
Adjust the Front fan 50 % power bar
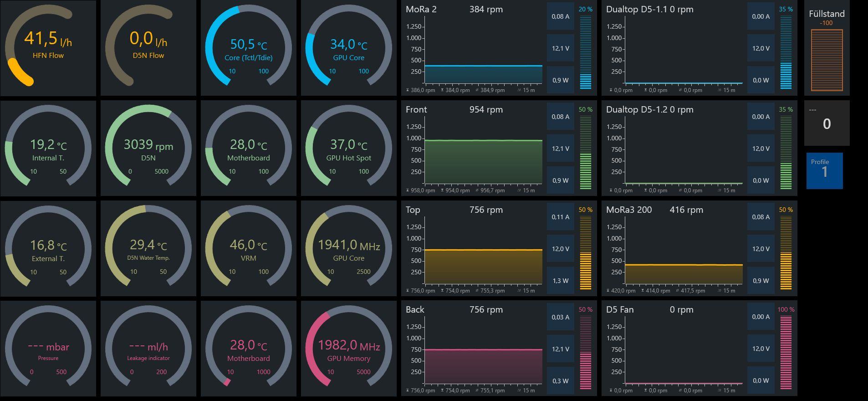tap(586, 153)
